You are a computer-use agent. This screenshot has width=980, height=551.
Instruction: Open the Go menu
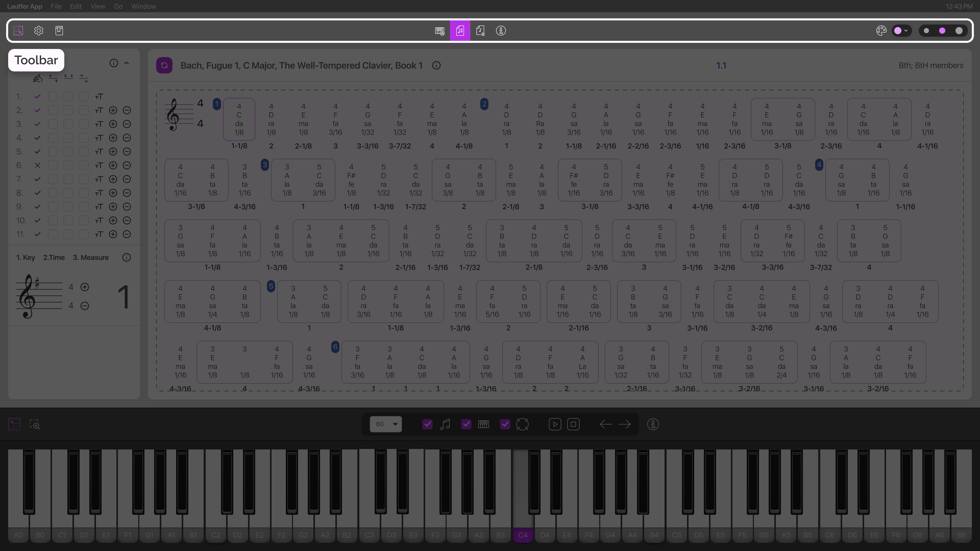point(118,6)
